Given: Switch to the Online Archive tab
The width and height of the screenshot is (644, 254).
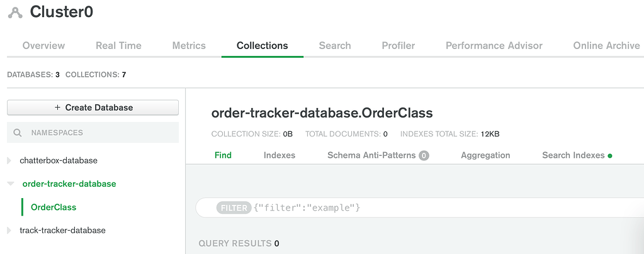Looking at the screenshot, I should point(606,45).
